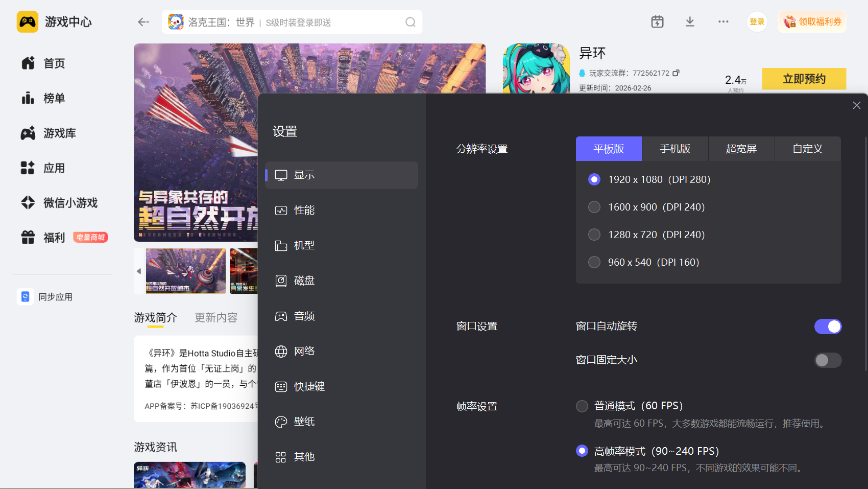Switch to the custom (自定义) resolution tab

point(807,149)
